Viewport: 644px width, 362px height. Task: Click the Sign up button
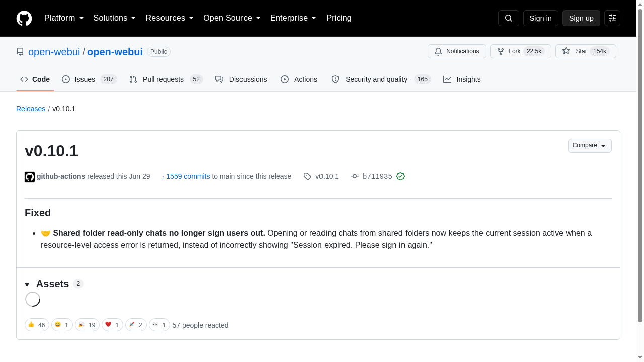coord(581,18)
